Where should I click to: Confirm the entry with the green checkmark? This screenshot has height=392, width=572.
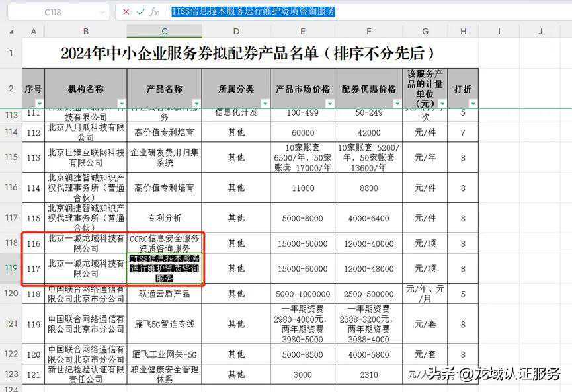(x=140, y=12)
